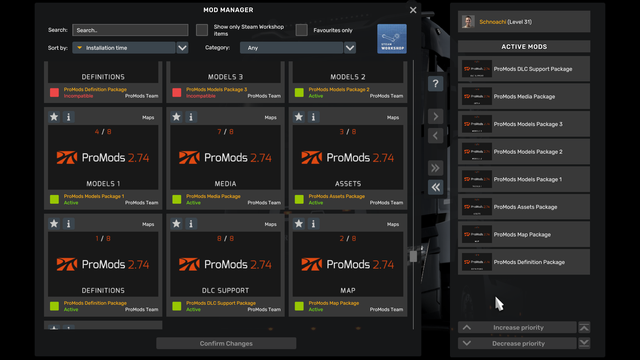
Task: Toggle ProMods Assets Package active status
Action: [x=299, y=199]
